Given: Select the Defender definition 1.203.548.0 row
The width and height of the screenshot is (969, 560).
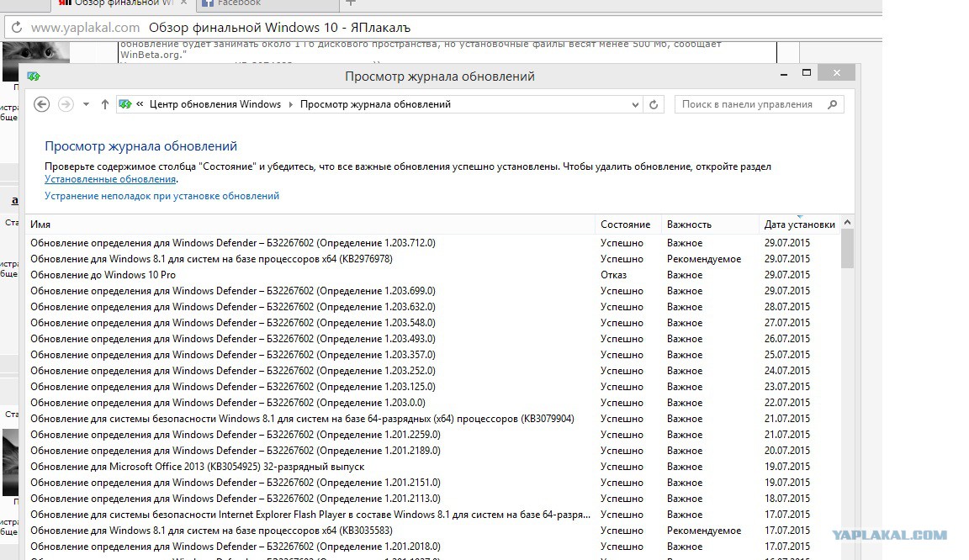Looking at the screenshot, I should (432, 323).
